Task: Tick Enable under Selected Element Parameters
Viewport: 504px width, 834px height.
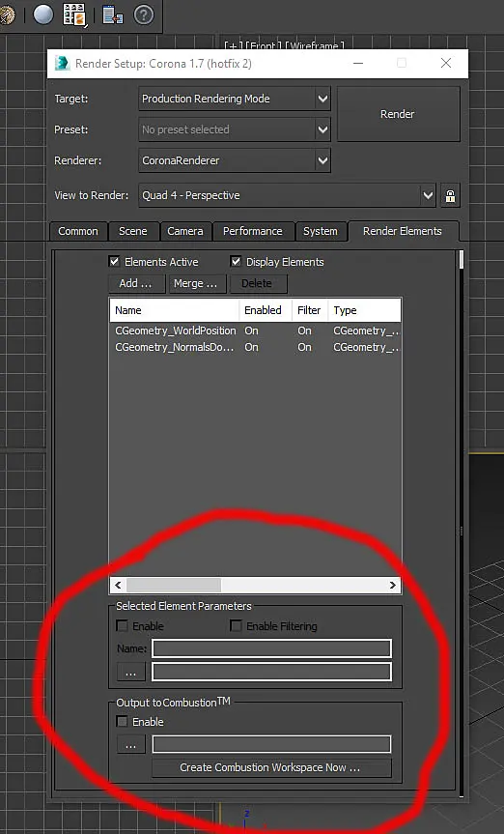Action: coord(123,626)
